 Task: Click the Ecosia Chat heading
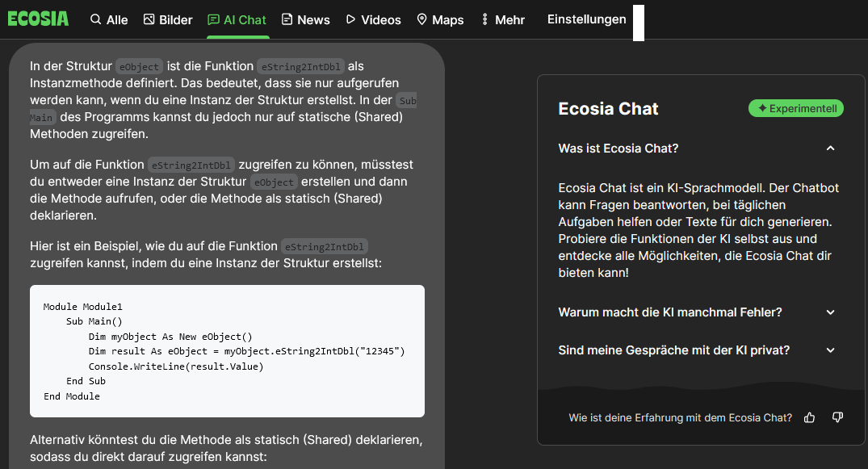608,108
